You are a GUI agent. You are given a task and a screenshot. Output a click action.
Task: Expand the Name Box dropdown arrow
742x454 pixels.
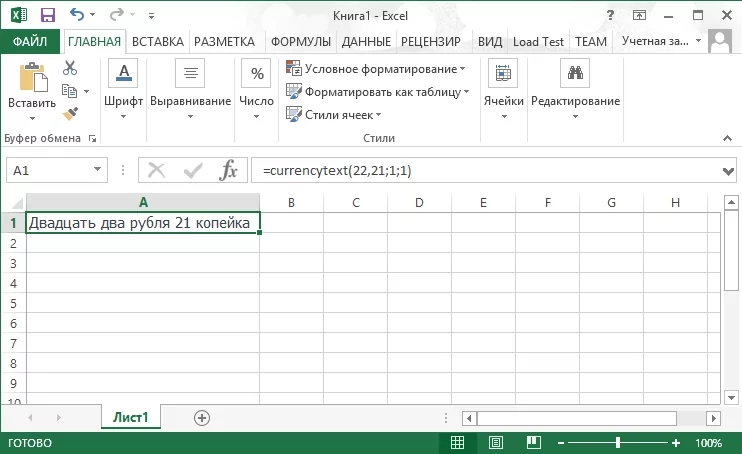96,171
